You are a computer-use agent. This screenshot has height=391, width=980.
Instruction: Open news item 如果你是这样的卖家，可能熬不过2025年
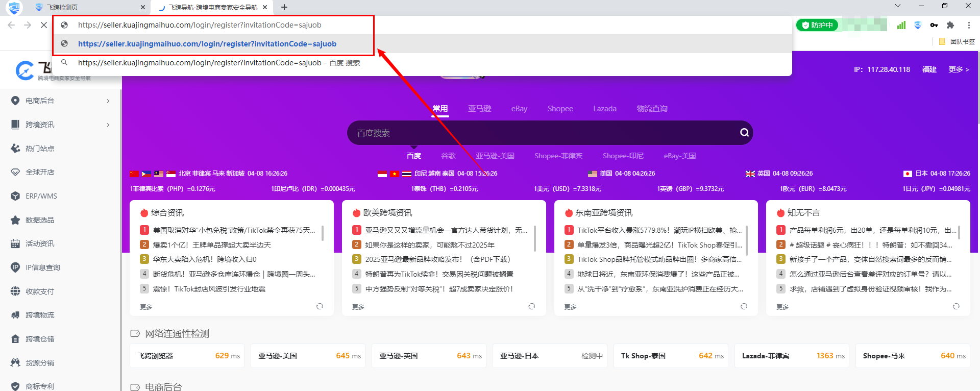pyautogui.click(x=430, y=245)
